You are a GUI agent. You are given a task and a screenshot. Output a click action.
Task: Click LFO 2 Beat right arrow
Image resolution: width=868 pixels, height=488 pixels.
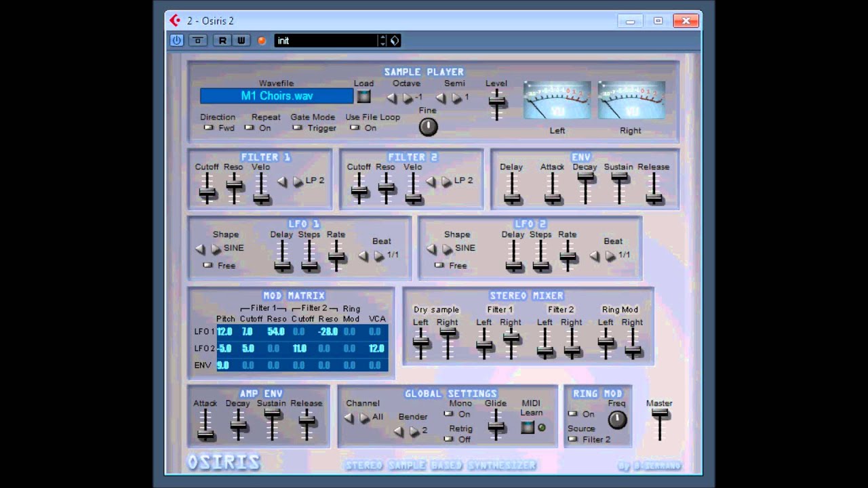[x=610, y=256]
